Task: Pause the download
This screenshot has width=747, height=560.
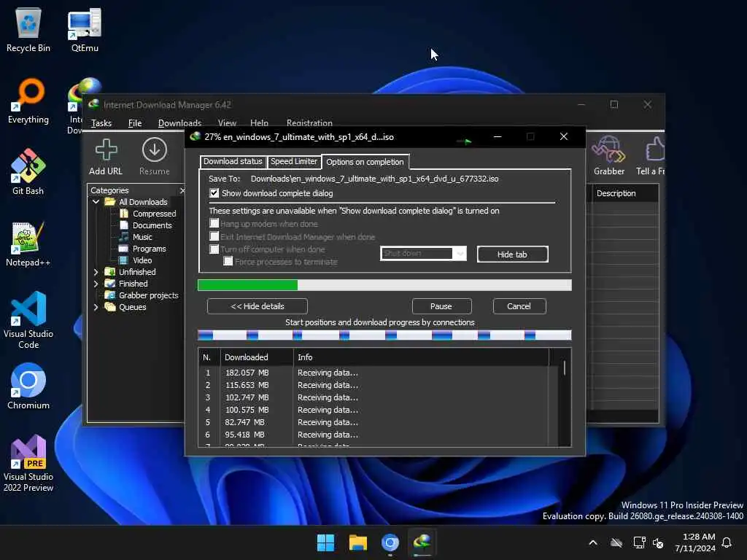Action: click(441, 306)
